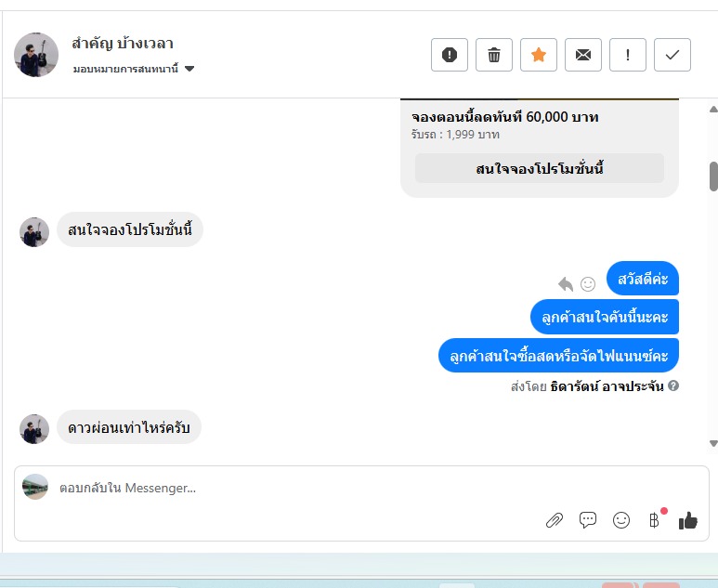Mark conversation as spam with exclamation circle icon

click(x=450, y=55)
